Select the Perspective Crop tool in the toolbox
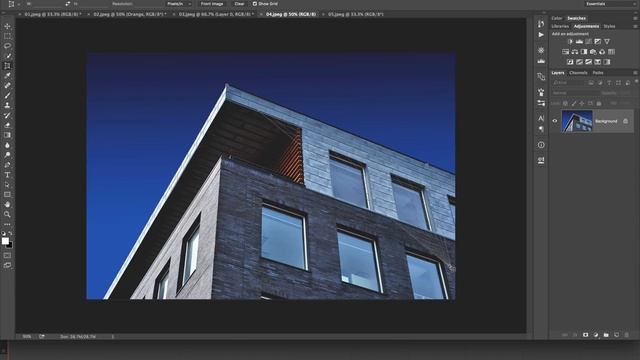 pos(7,66)
